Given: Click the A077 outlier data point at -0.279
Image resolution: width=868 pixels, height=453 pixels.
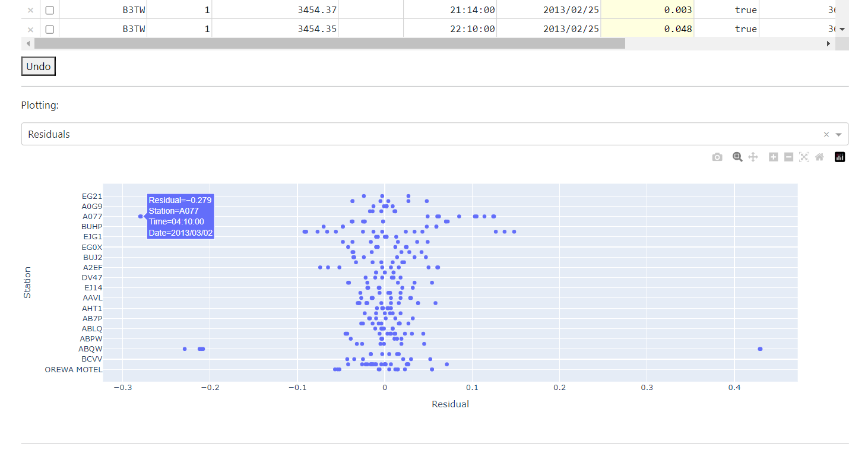Looking at the screenshot, I should (x=140, y=216).
